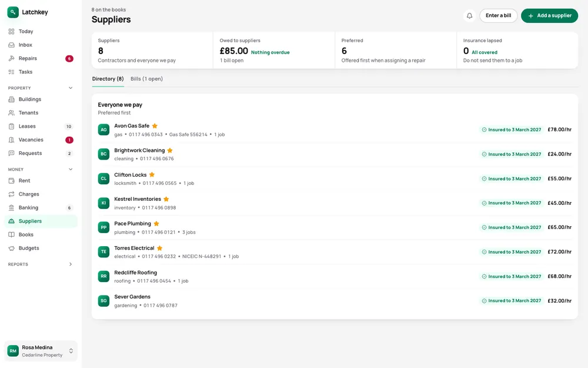588x368 pixels.
Task: Click the Inbox tray icon
Action: 12,45
